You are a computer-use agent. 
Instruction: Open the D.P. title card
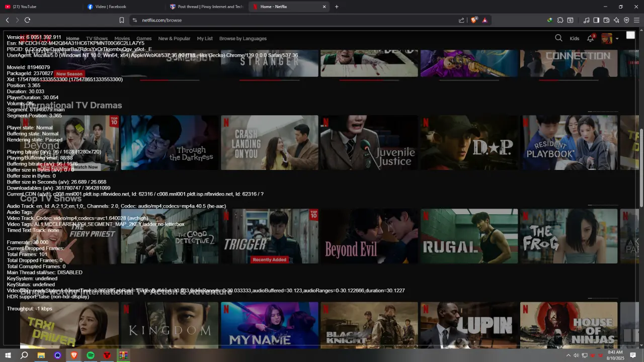pyautogui.click(x=469, y=143)
